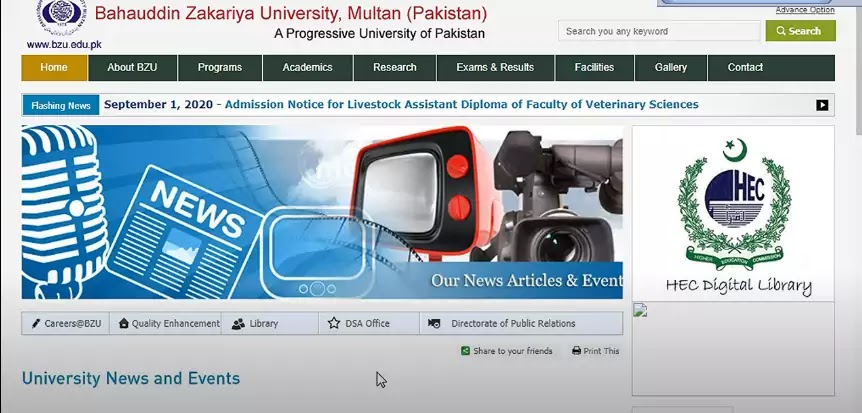This screenshot has width=862, height=413.
Task: Click the Directorate of Public Relations icon
Action: coord(434,323)
